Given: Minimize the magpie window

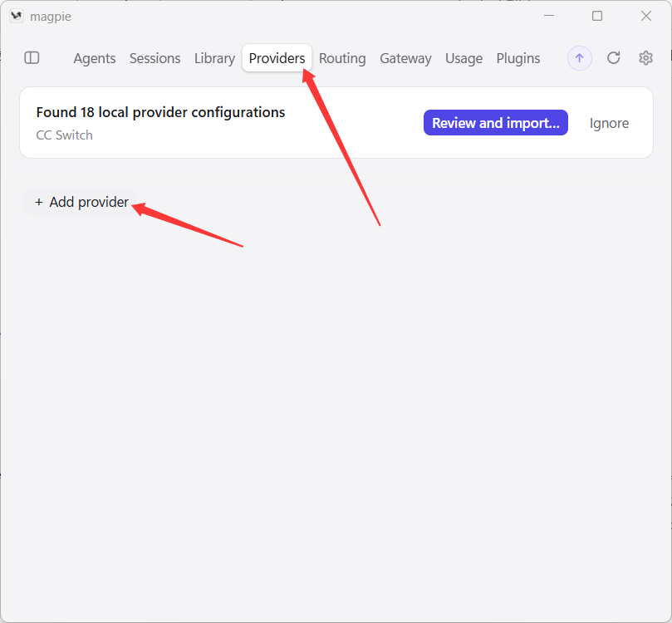Looking at the screenshot, I should point(549,16).
